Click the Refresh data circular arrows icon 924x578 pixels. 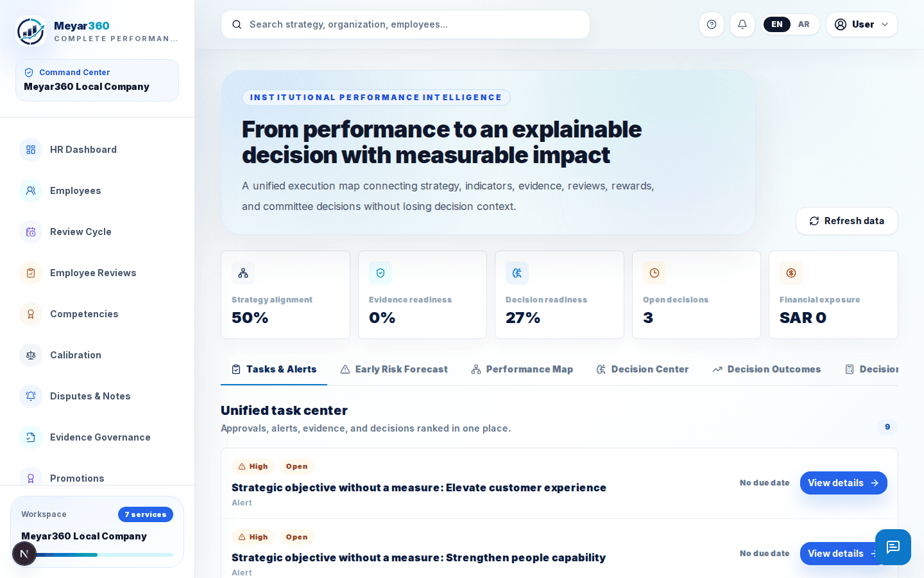814,221
